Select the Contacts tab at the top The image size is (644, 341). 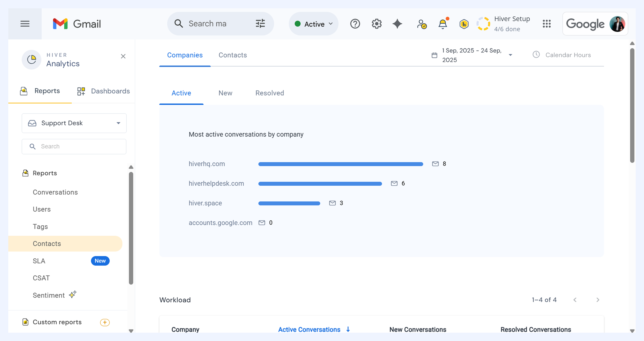(x=232, y=55)
